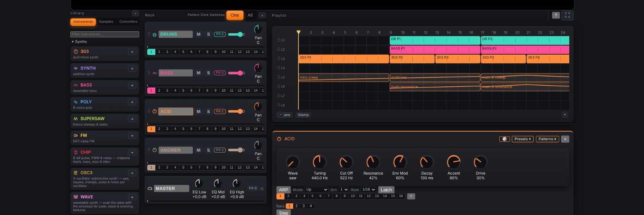Mute the BASS track
Image resolution: width=644 pixels, height=215 pixels.
point(198,73)
